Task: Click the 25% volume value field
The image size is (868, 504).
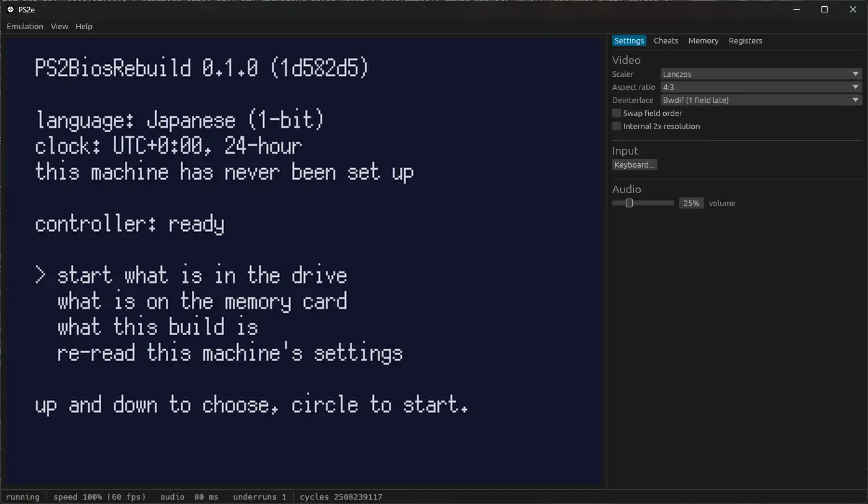Action: (x=692, y=203)
